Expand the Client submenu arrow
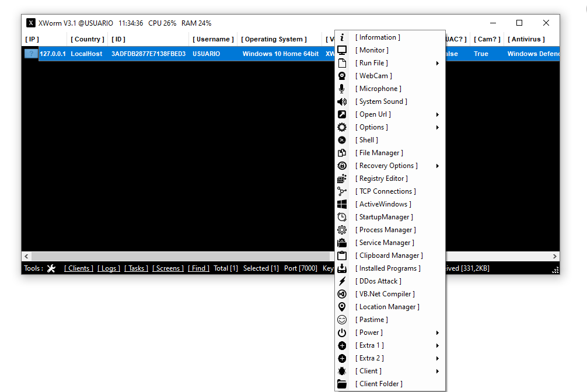587x392 pixels. pyautogui.click(x=437, y=372)
